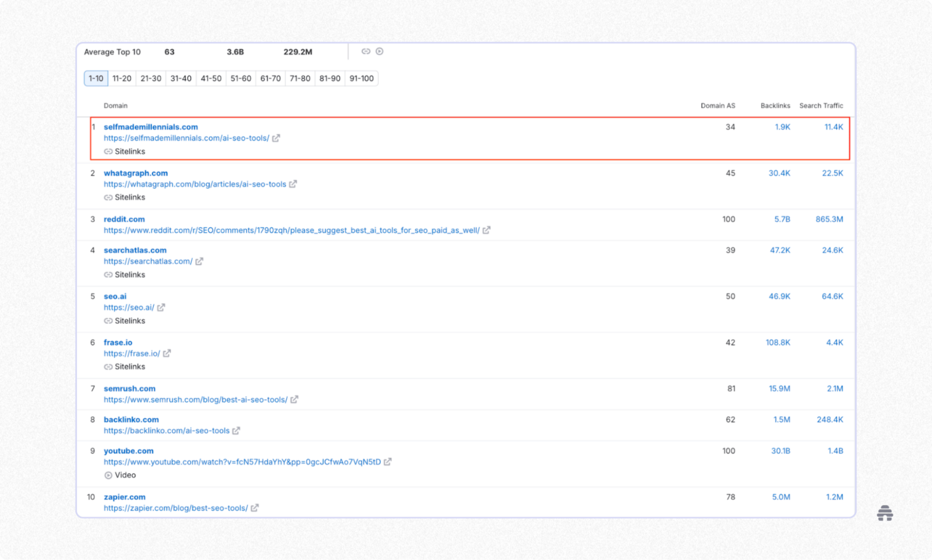Click the semrush.com domain link
Screen dimensions: 932x560
click(129, 388)
